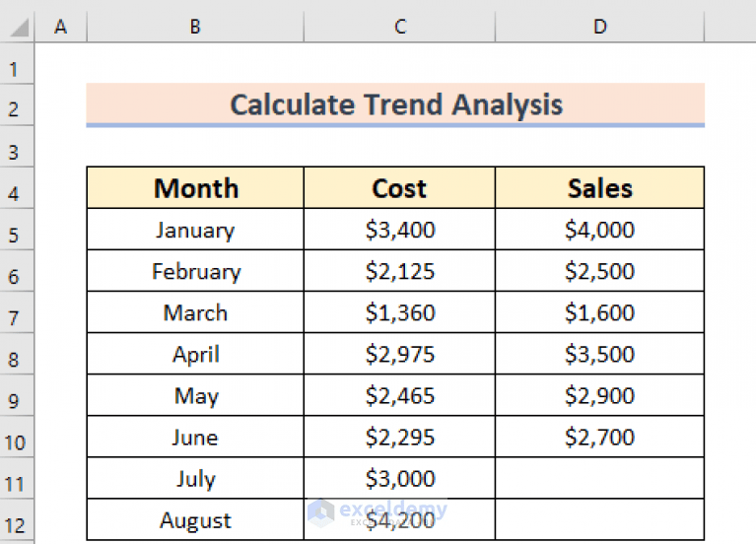Select the $3,000 cost cell
The width and height of the screenshot is (756, 544).
pyautogui.click(x=400, y=478)
